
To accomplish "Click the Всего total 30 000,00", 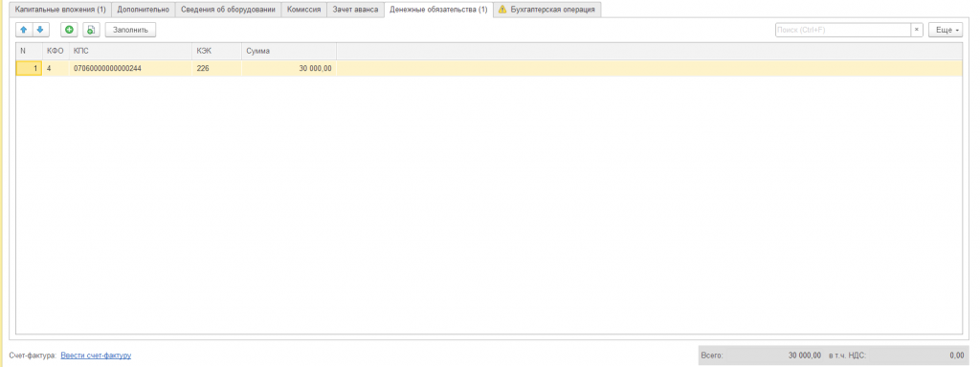I will (804, 356).
